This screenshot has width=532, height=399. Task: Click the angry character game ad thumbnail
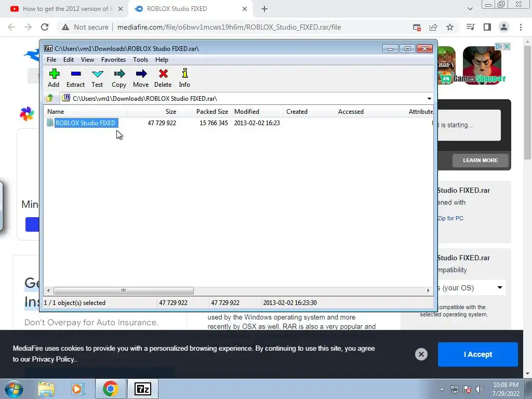tap(482, 65)
